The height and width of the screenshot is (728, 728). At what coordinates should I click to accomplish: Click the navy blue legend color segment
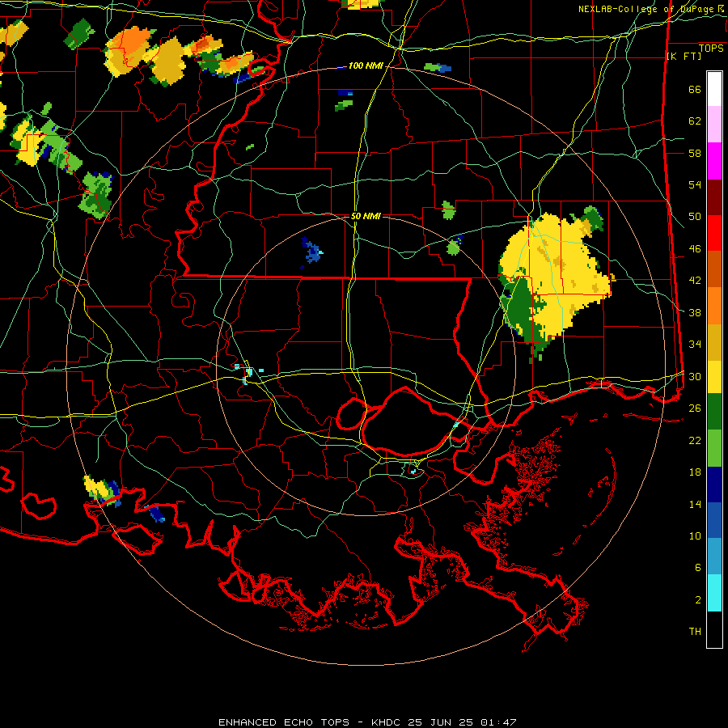pos(714,485)
